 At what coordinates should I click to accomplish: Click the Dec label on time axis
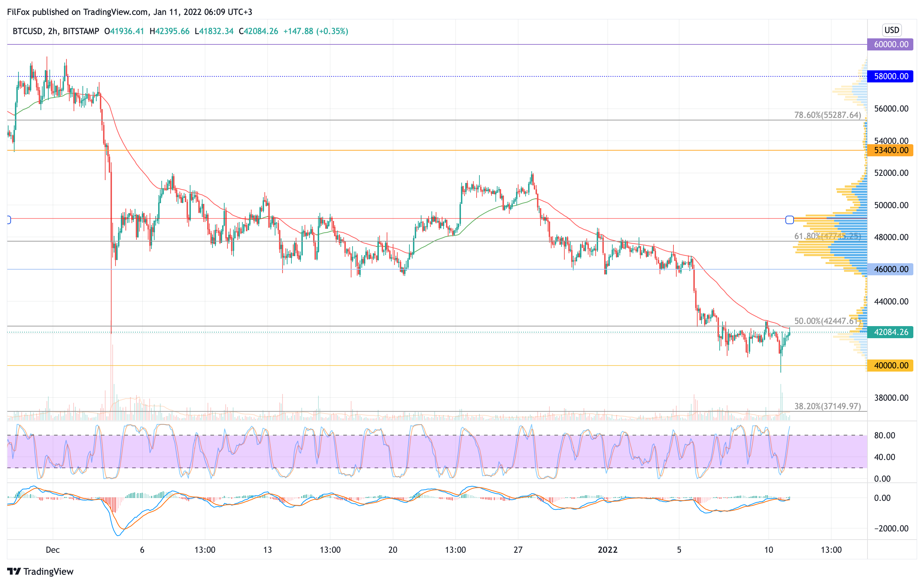pyautogui.click(x=53, y=550)
